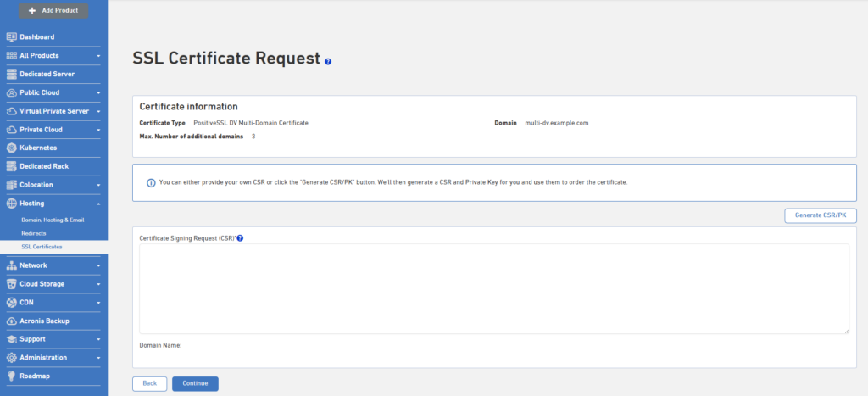Click the Dedicated Server icon
868x396 pixels.
coord(11,74)
